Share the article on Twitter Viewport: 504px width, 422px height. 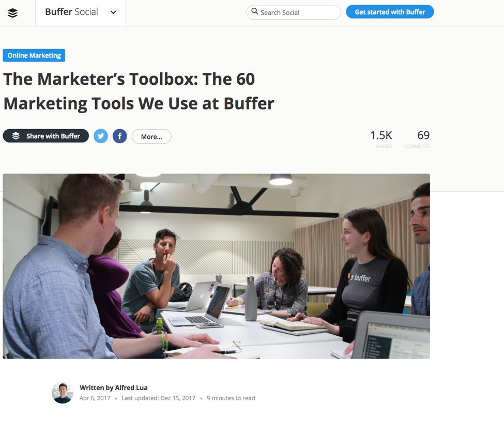click(101, 136)
